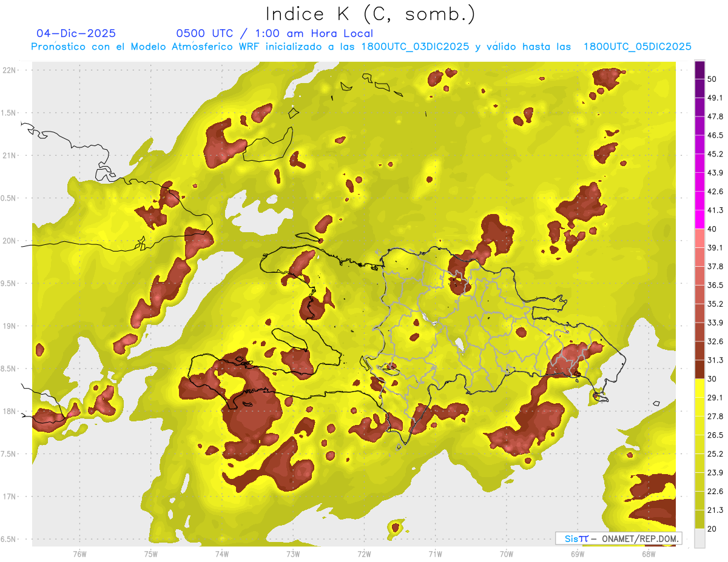Click the "47.8" colorbar value

(x=715, y=116)
